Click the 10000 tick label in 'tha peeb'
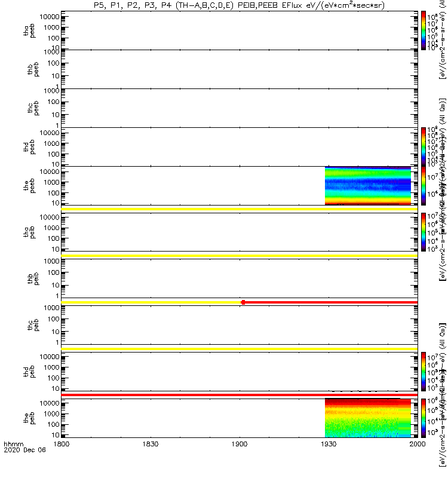This screenshot has height=478, width=448. pyautogui.click(x=50, y=17)
